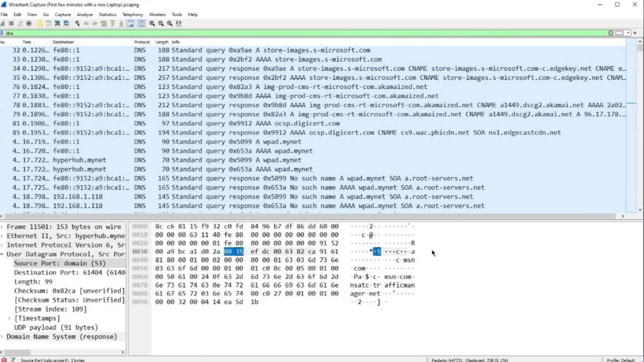The height and width of the screenshot is (362, 644).
Task: Go to next packet right arrow
Action: [95, 23]
